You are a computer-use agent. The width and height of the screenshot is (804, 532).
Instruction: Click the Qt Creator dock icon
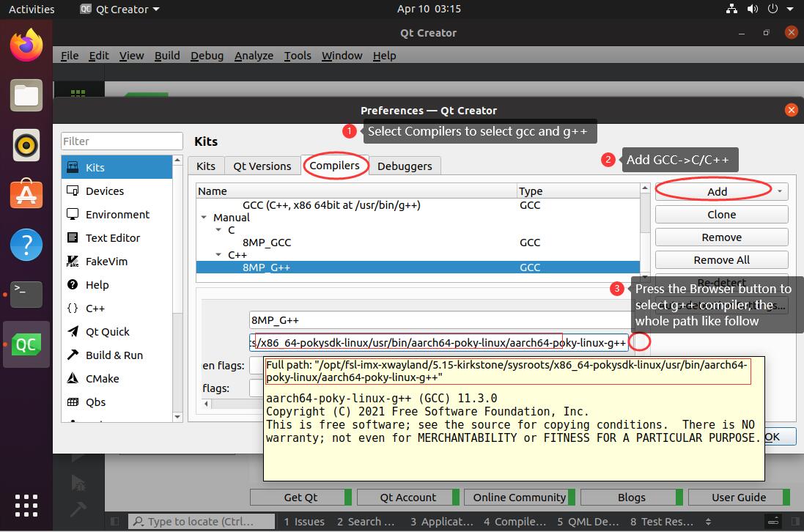click(26, 344)
